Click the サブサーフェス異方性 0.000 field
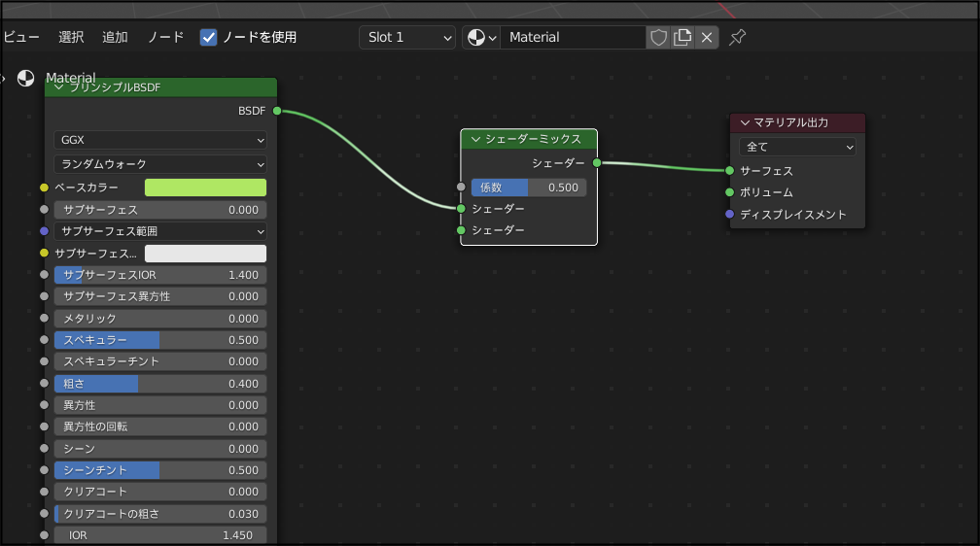980x546 pixels. pyautogui.click(x=160, y=296)
